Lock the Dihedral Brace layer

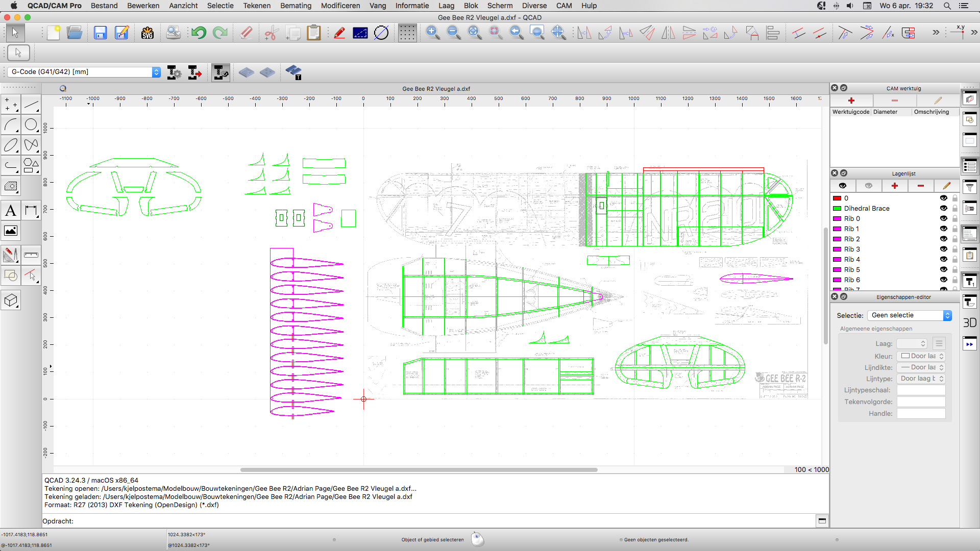point(955,208)
